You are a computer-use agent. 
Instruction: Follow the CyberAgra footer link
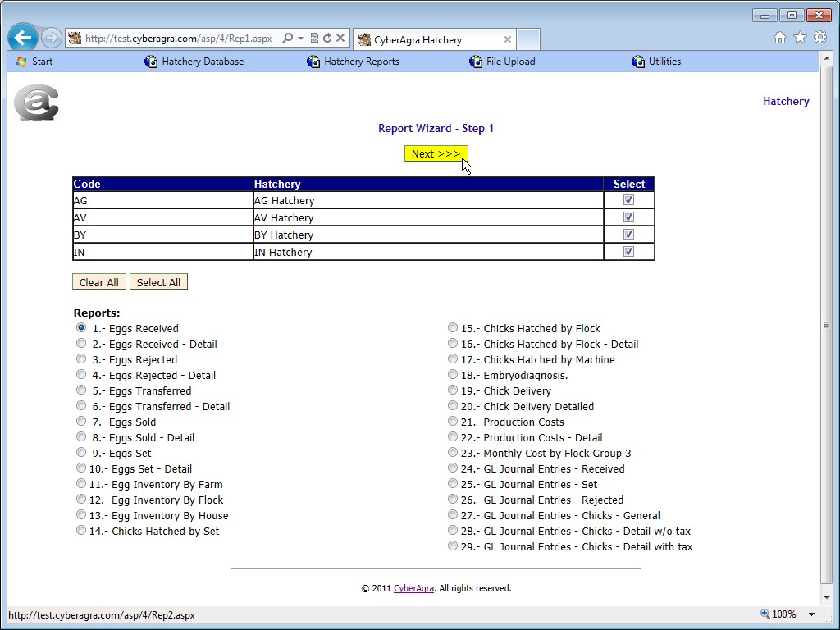click(413, 588)
